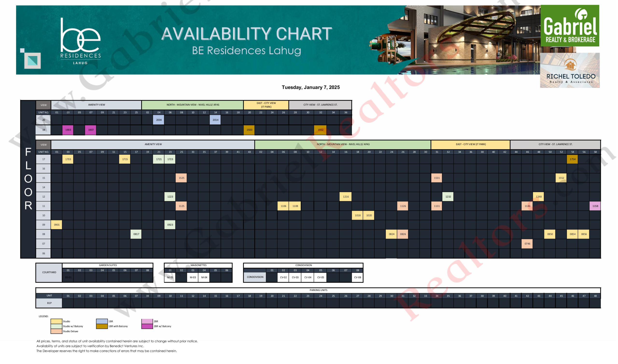Click condovision unit CV-04

pos(308,277)
